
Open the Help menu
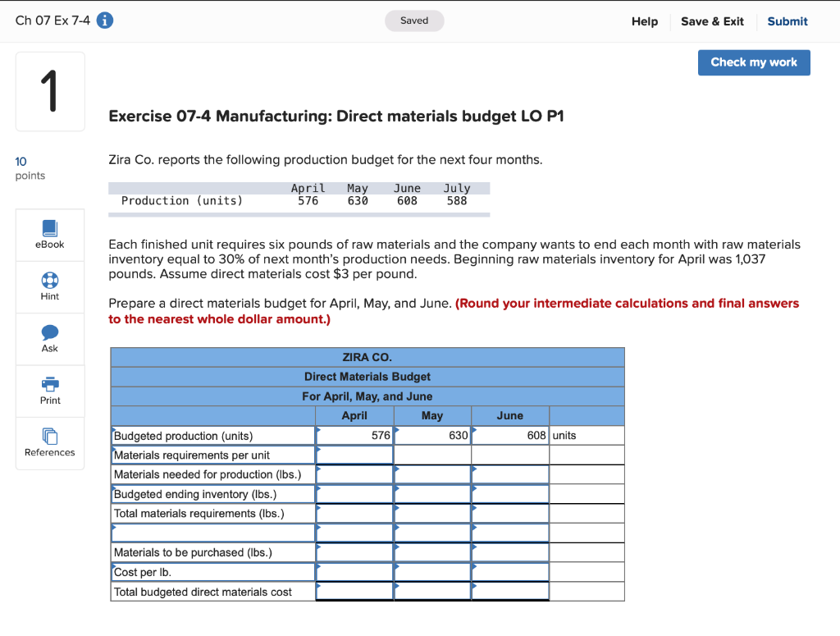tap(645, 22)
